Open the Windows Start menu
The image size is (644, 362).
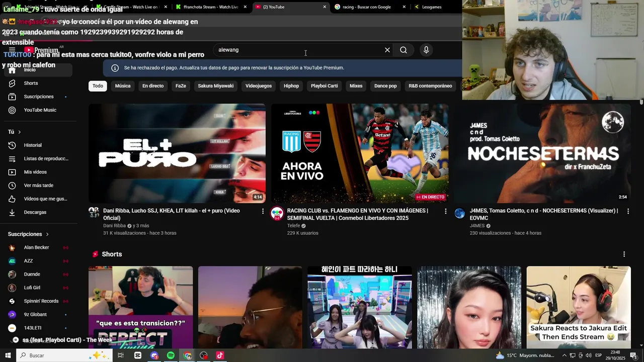click(8, 355)
